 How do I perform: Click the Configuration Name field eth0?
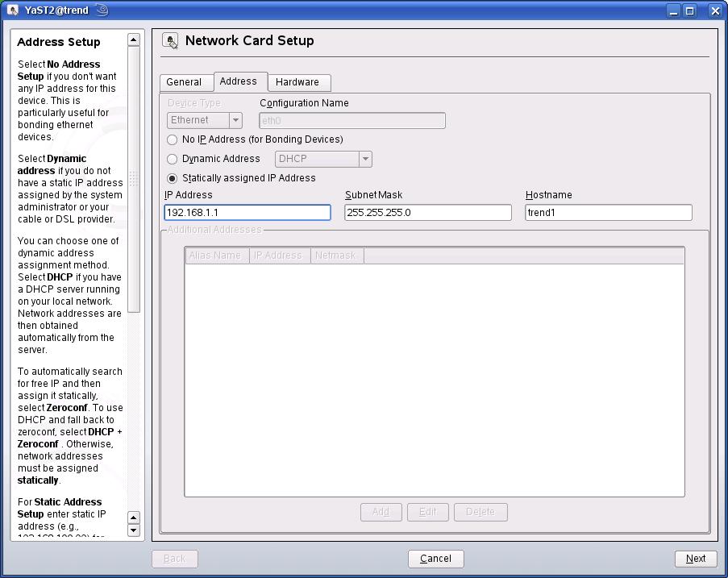click(352, 121)
